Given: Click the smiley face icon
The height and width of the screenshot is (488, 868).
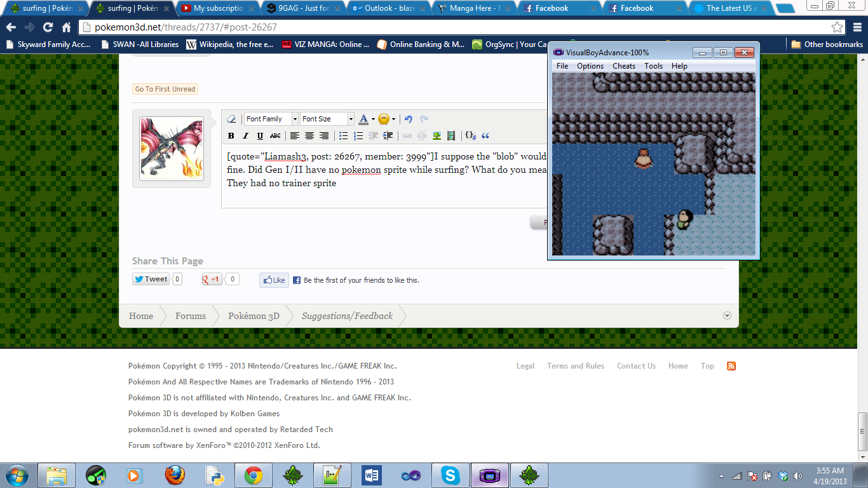Looking at the screenshot, I should 384,119.
